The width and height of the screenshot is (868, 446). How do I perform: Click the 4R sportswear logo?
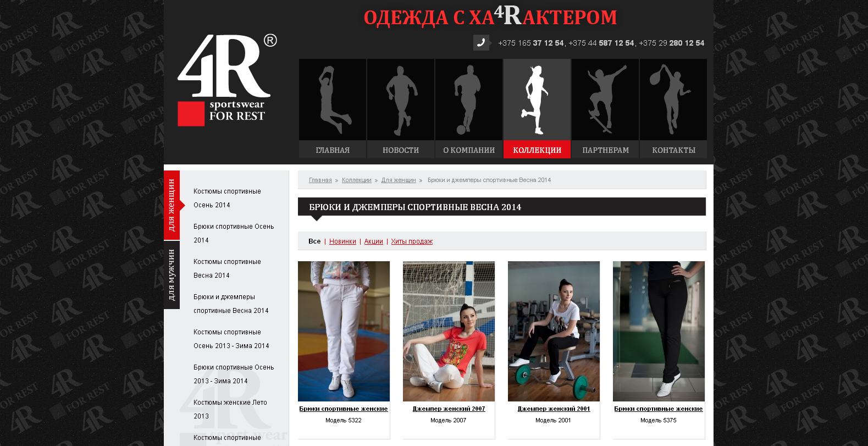pos(227,80)
